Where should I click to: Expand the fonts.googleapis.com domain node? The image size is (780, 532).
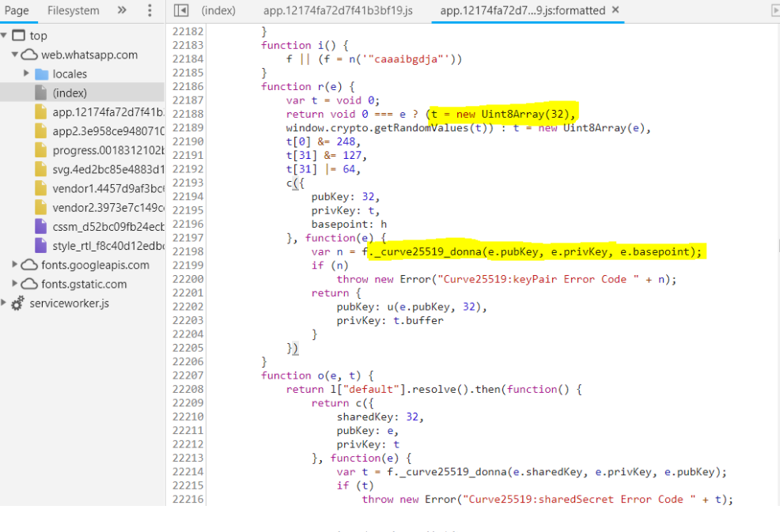point(14,264)
